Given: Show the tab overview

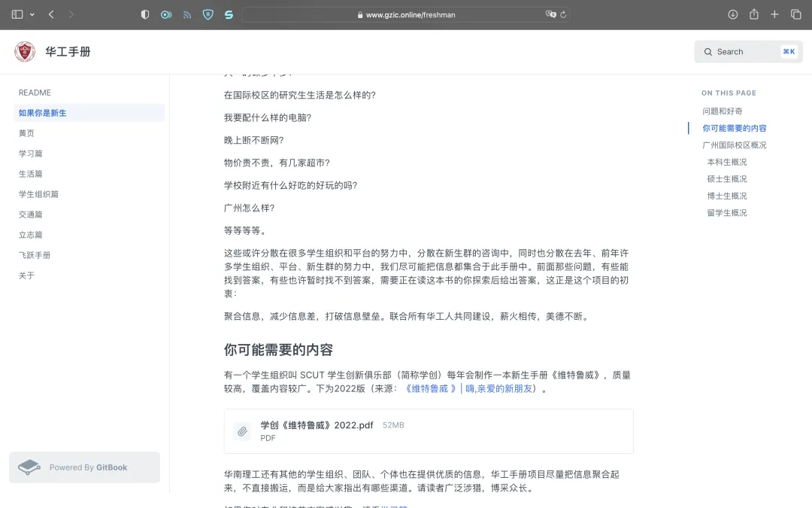Looking at the screenshot, I should point(795,14).
